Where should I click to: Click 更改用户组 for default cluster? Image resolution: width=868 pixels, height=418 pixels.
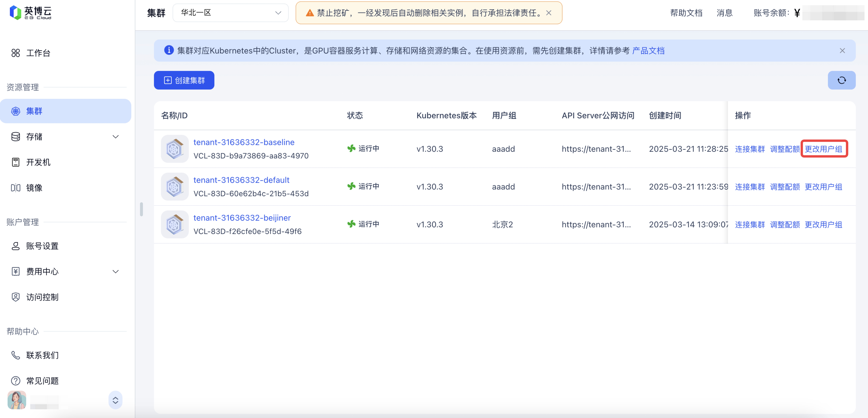[x=824, y=186]
